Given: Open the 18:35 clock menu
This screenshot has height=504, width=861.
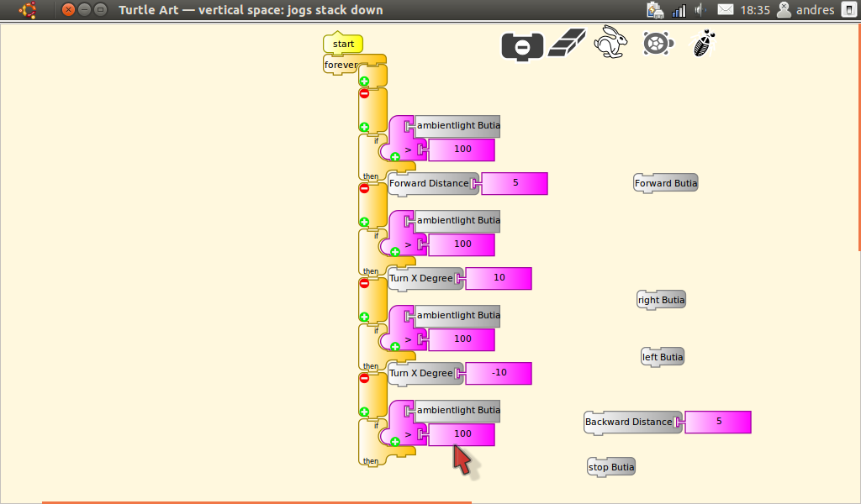Looking at the screenshot, I should (755, 10).
